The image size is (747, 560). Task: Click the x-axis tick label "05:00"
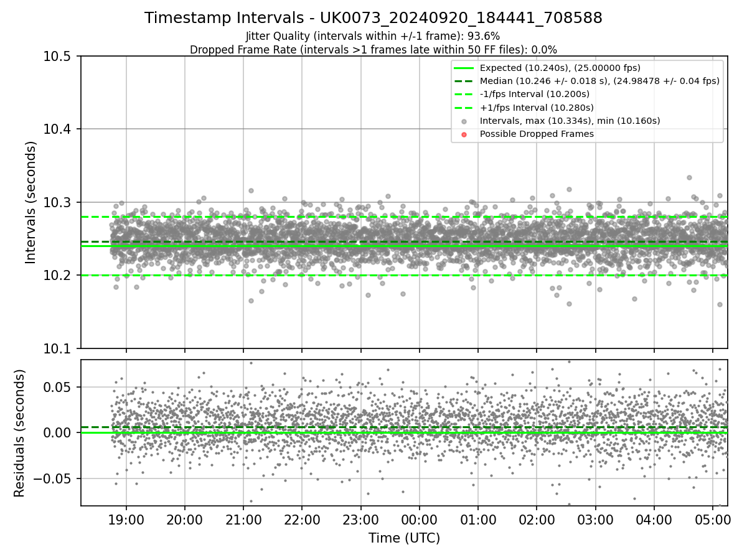712,520
